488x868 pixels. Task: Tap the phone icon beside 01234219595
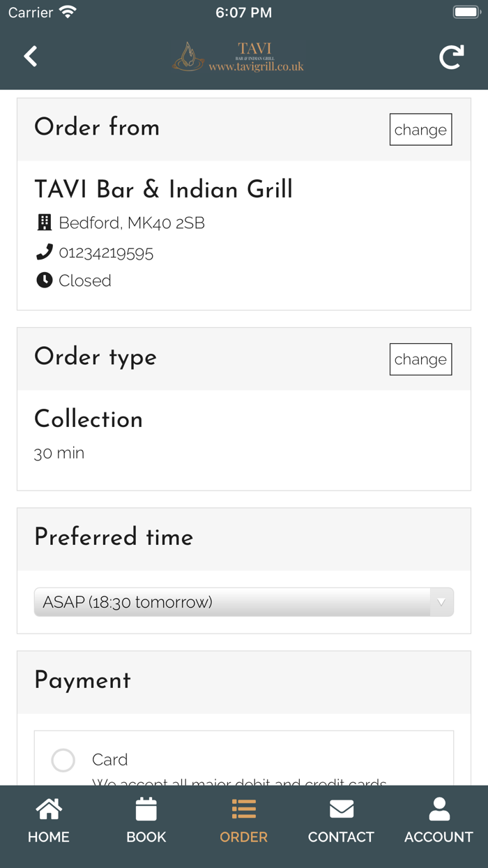coord(44,252)
